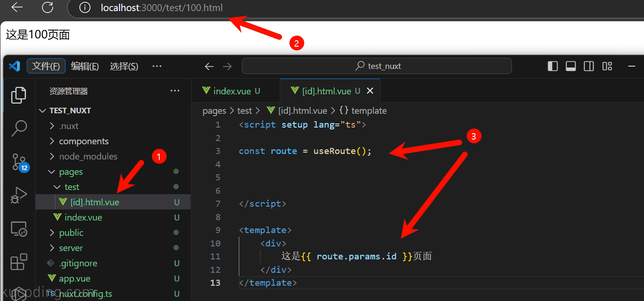Toggle the primary side bar layout
Image resolution: width=644 pixels, height=301 pixels.
pyautogui.click(x=553, y=66)
